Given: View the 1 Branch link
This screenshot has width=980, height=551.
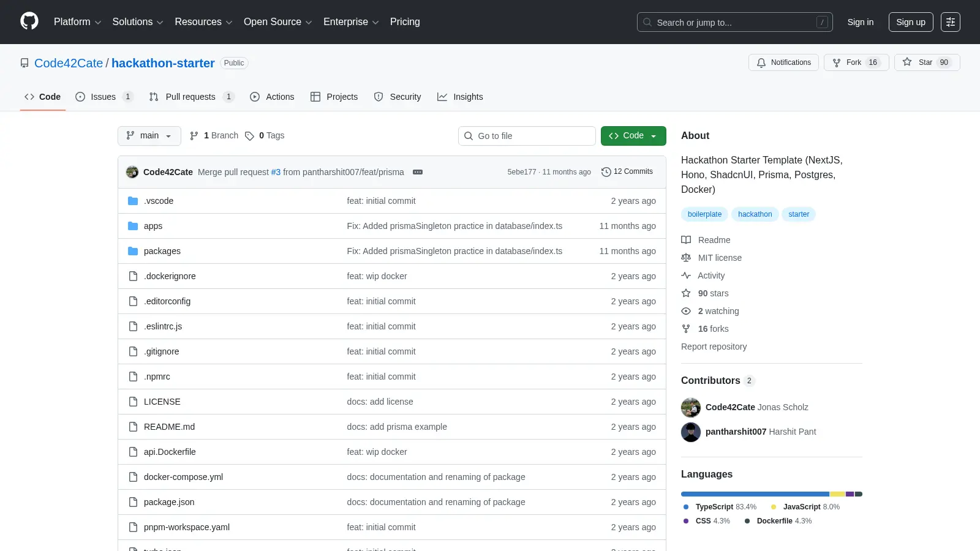Looking at the screenshot, I should click(x=214, y=136).
